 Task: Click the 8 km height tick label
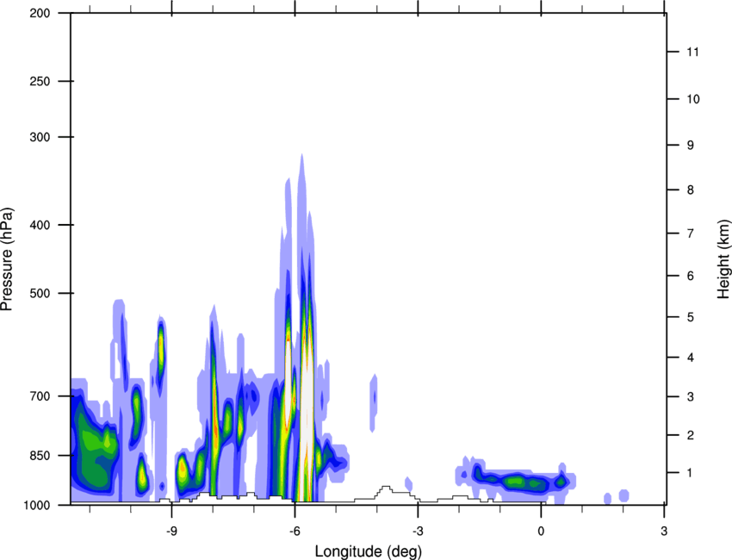coord(691,190)
